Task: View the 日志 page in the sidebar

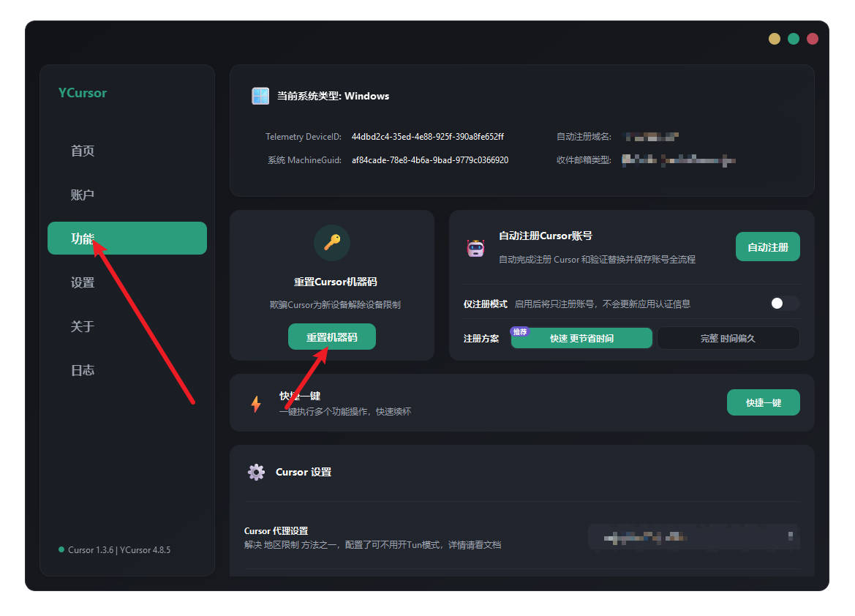Action: tap(83, 370)
